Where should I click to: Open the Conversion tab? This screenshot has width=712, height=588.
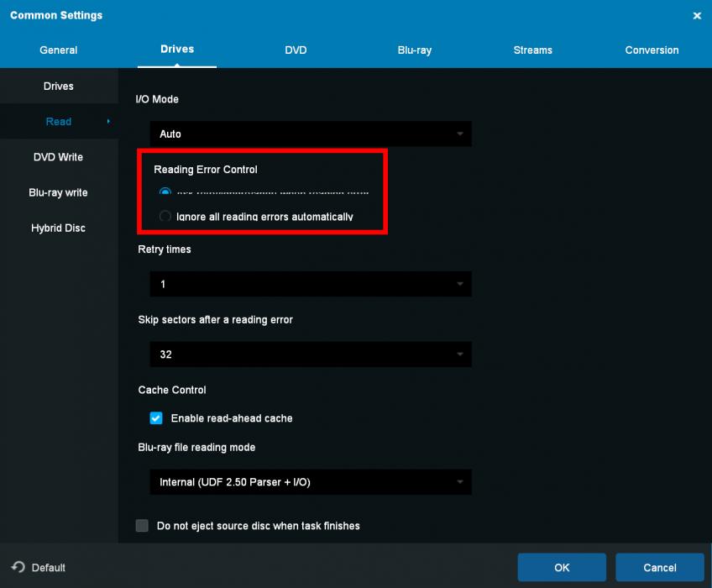(x=652, y=50)
